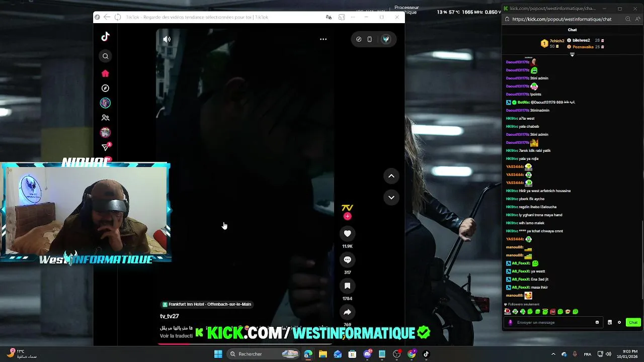The width and height of the screenshot is (644, 362).
Task: Click the green Chat send button
Action: pos(633,322)
